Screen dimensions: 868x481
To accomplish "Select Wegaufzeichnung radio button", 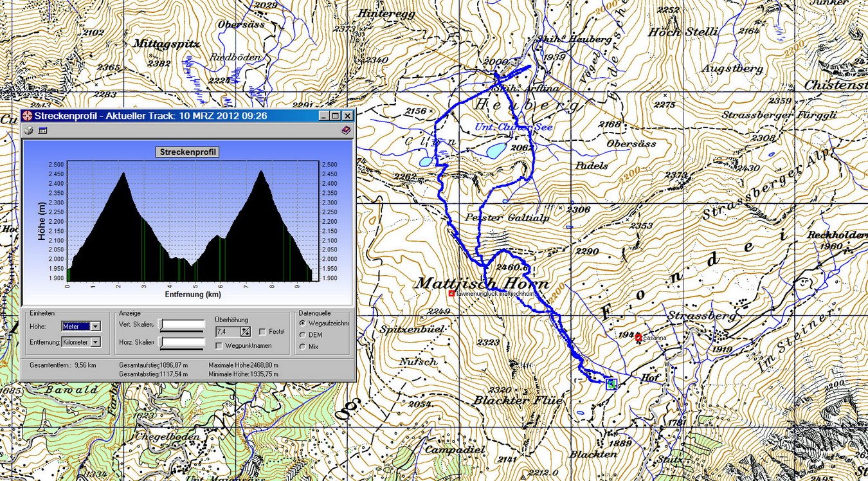I will 303,323.
